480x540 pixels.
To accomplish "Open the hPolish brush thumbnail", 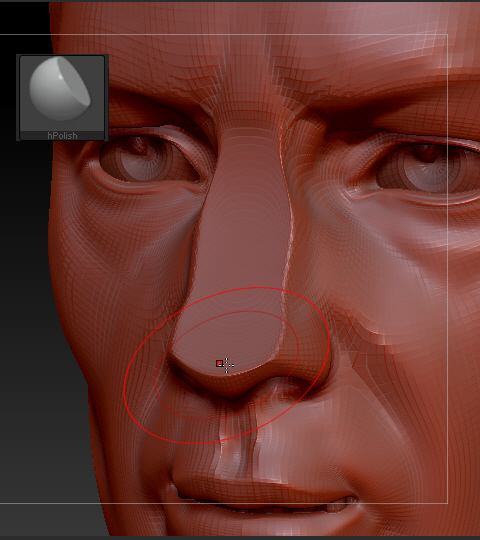I will coord(62,94).
